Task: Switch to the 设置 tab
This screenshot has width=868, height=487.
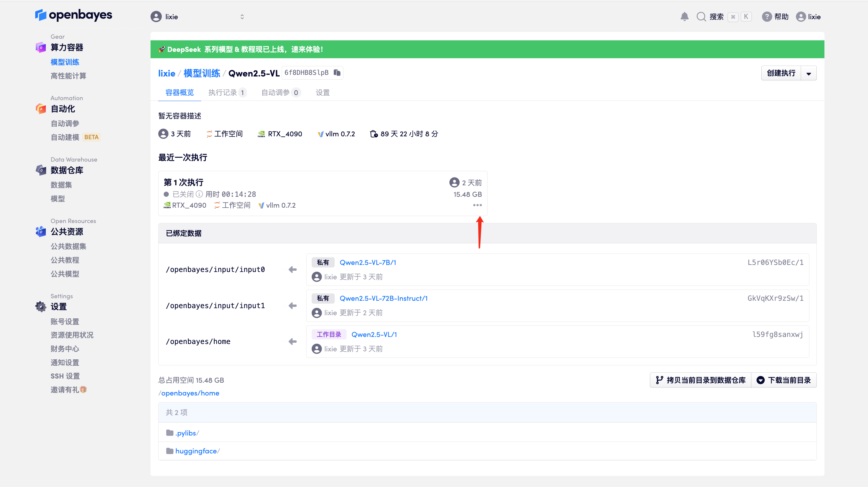Action: point(323,92)
